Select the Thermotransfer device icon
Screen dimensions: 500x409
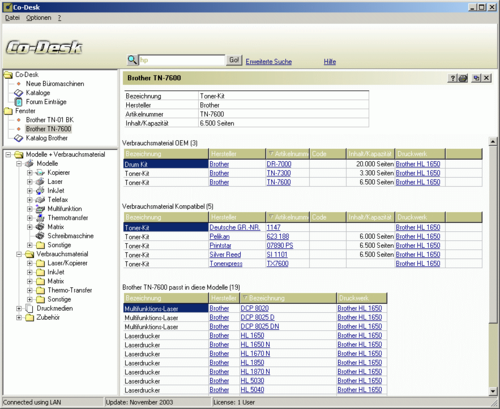tap(40, 218)
